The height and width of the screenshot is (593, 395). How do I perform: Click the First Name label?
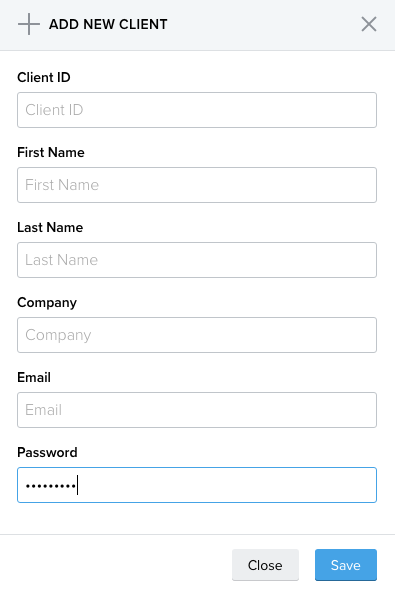[51, 152]
